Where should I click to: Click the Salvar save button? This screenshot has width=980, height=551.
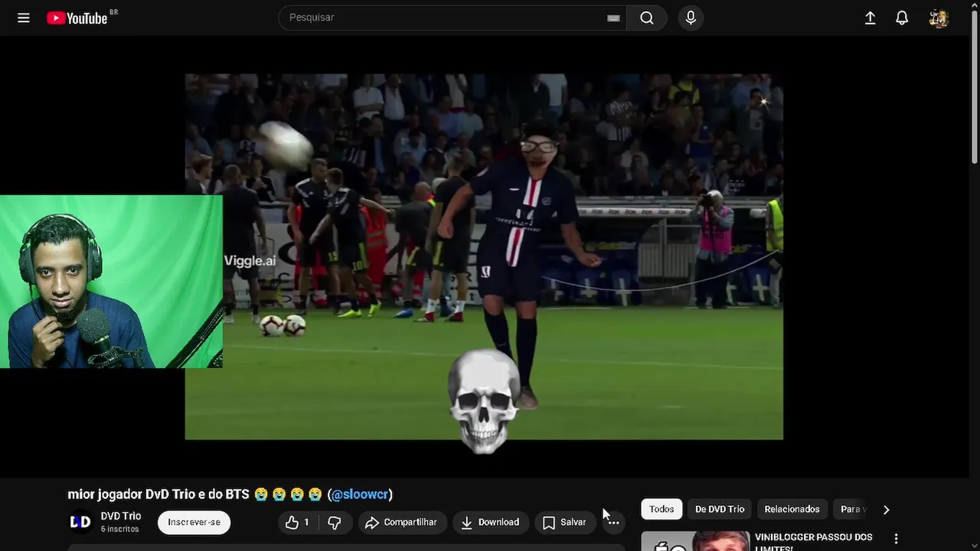pyautogui.click(x=565, y=522)
